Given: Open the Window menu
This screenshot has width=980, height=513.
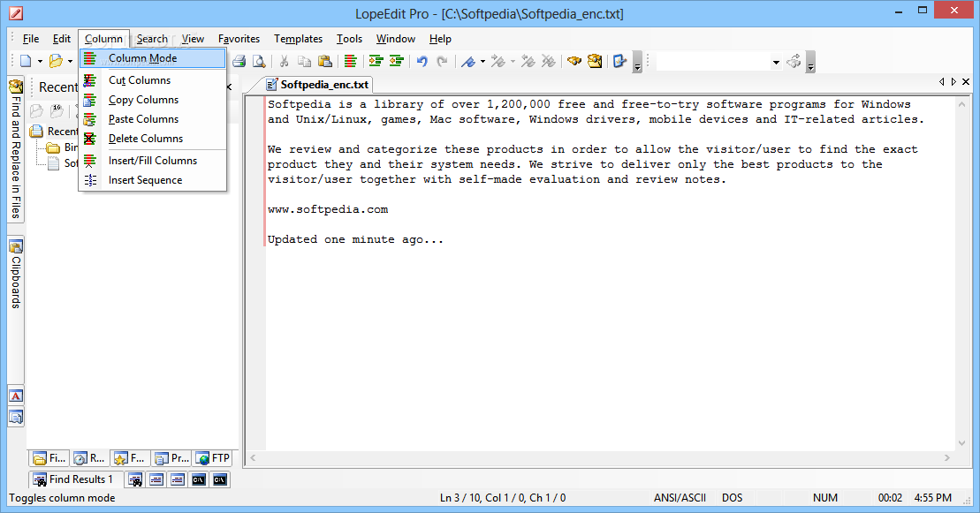Looking at the screenshot, I should tap(396, 39).
